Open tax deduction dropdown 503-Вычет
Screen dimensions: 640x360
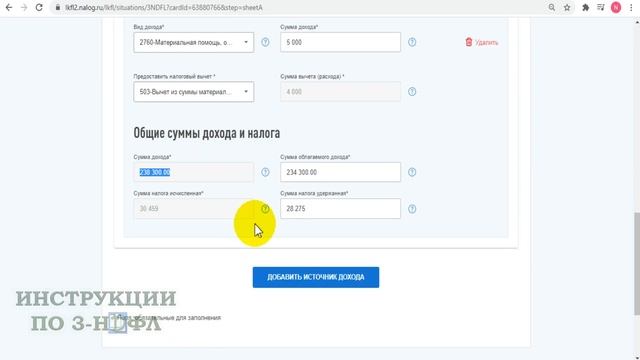click(193, 92)
